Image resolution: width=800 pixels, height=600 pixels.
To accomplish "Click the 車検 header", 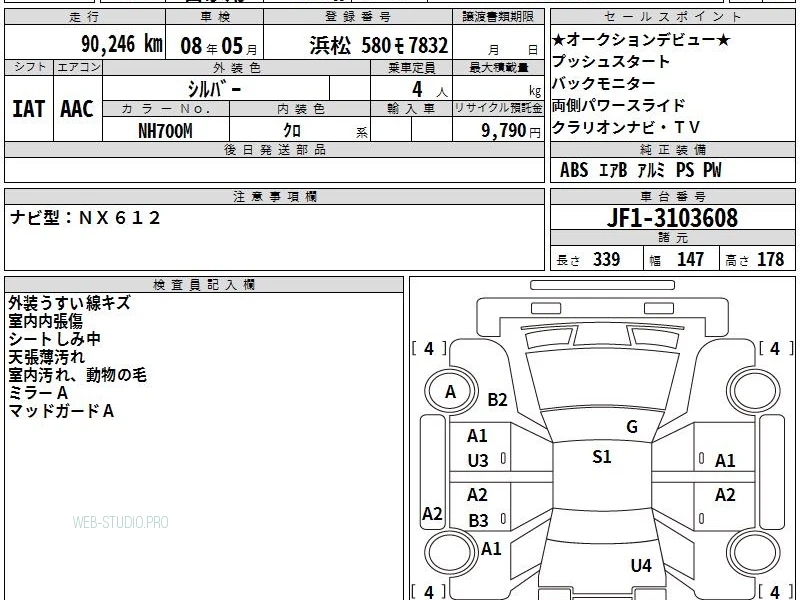I will (215, 17).
